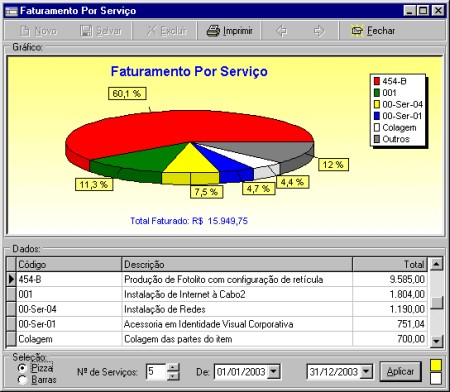Open the start date 01/01/2003 dropdown

(x=274, y=372)
